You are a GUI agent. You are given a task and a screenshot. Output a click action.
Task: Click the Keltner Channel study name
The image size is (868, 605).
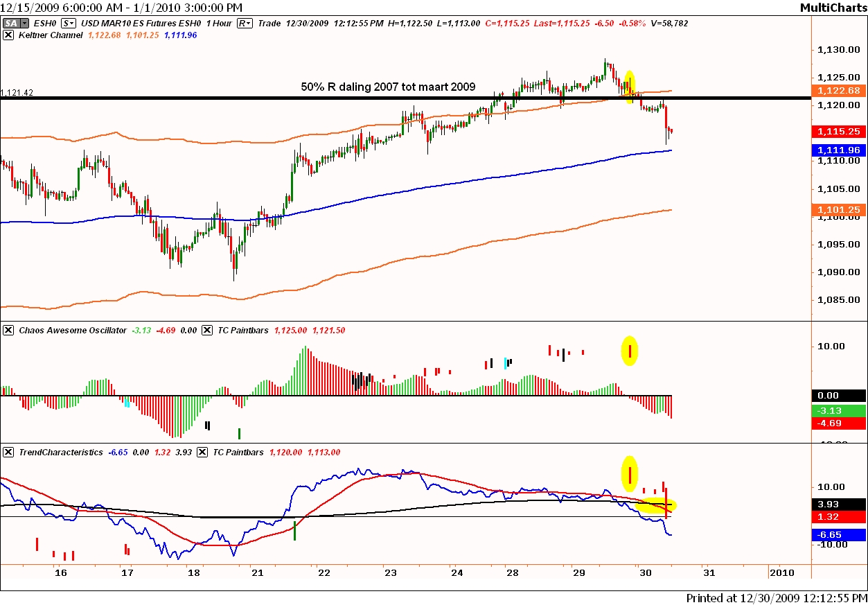[x=47, y=35]
